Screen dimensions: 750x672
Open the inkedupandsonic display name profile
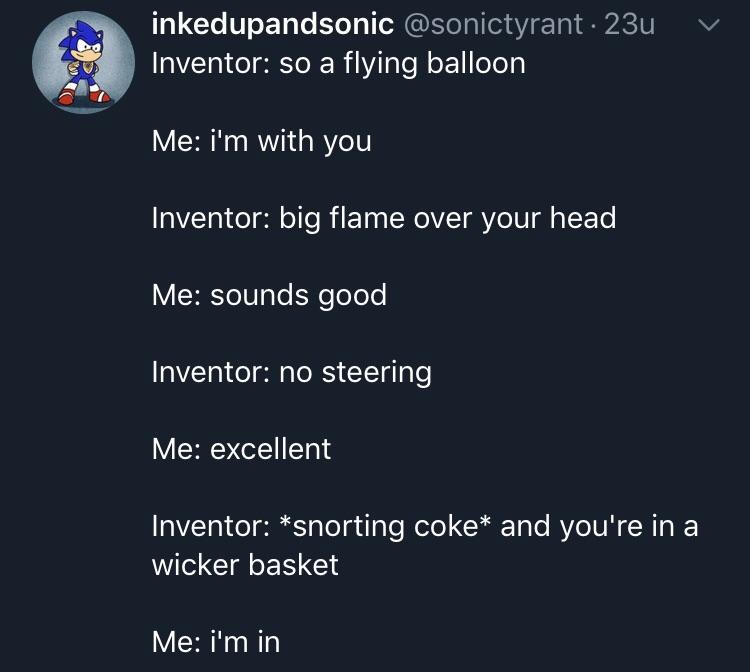point(273,23)
